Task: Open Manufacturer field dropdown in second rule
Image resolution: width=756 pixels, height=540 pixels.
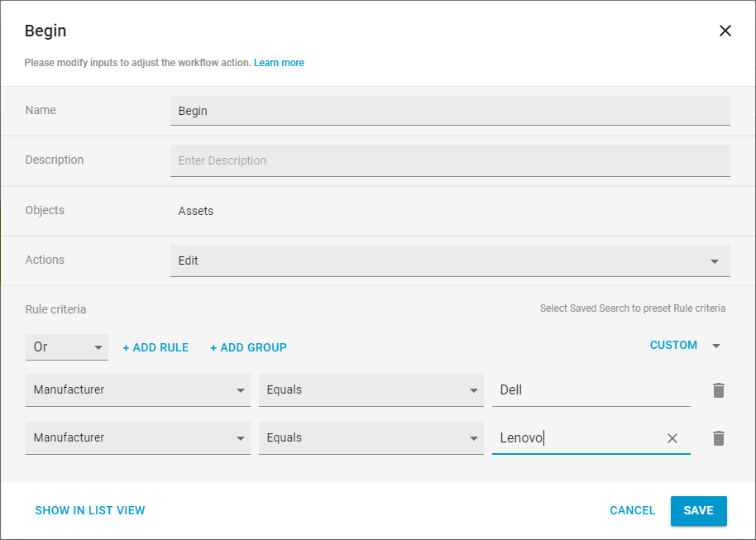Action: tap(138, 438)
